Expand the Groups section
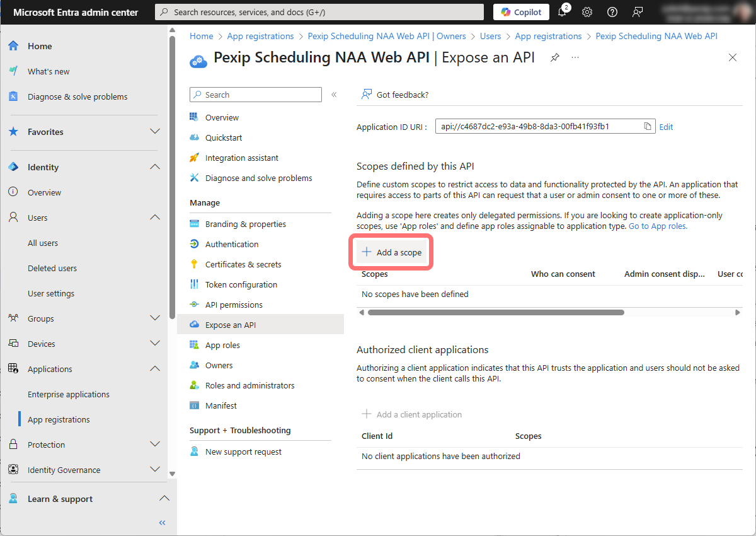This screenshot has height=536, width=756. tap(154, 318)
